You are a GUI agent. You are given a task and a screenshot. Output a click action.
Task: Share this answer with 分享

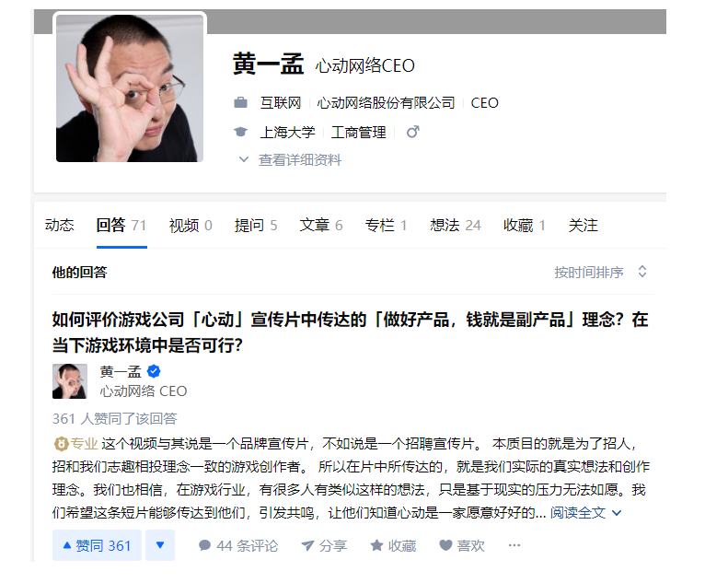point(324,545)
